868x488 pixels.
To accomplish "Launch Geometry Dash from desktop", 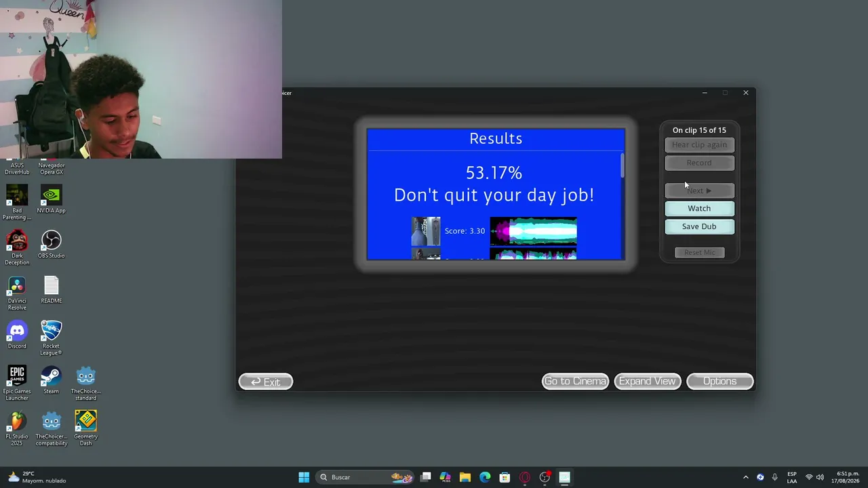I will pos(85,428).
